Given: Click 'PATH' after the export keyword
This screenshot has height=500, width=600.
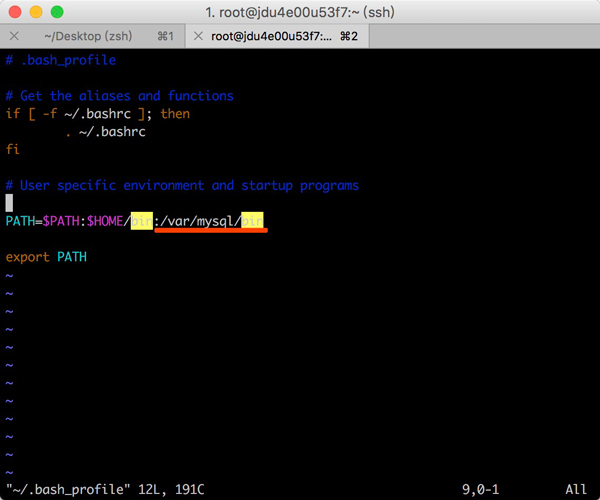Looking at the screenshot, I should coord(72,257).
